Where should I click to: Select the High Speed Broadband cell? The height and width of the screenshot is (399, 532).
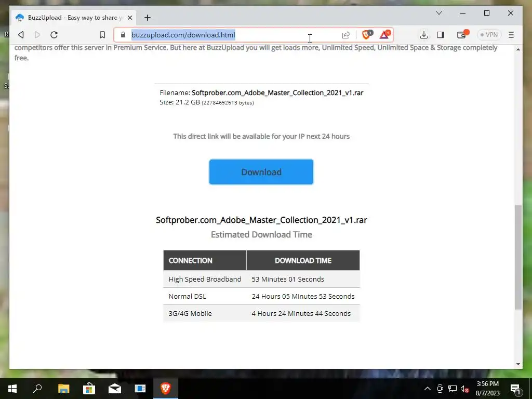[x=205, y=279]
